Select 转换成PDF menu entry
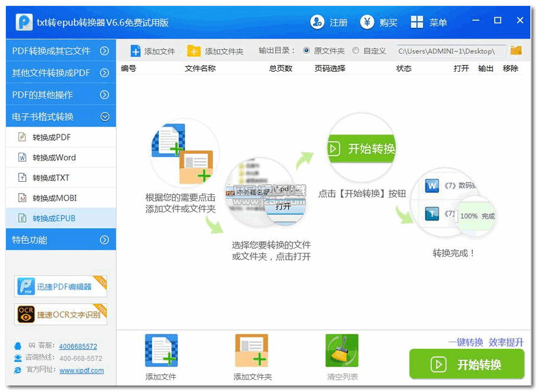538x392 pixels. pyautogui.click(x=61, y=137)
